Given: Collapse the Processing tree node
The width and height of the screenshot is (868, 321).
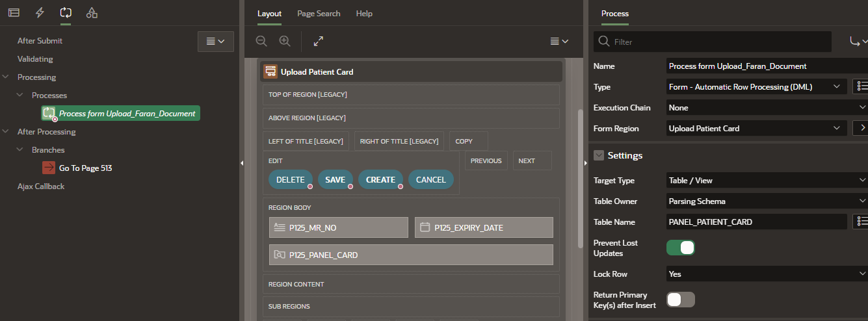Looking at the screenshot, I should [x=6, y=77].
